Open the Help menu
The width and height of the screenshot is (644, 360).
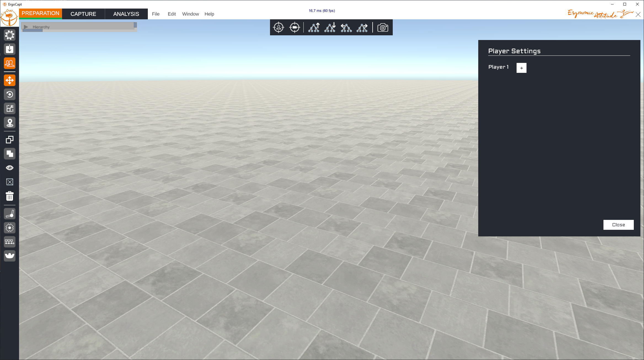click(209, 14)
